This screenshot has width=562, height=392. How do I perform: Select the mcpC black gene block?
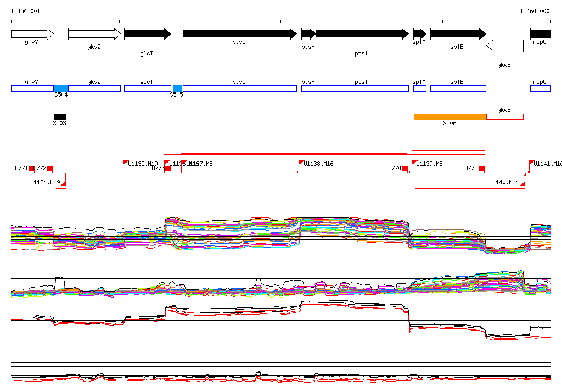click(x=541, y=34)
